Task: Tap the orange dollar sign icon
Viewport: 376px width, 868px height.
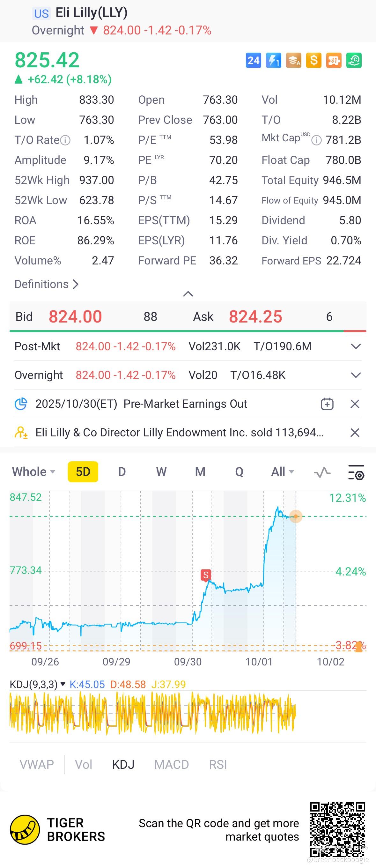Action: pos(314,61)
